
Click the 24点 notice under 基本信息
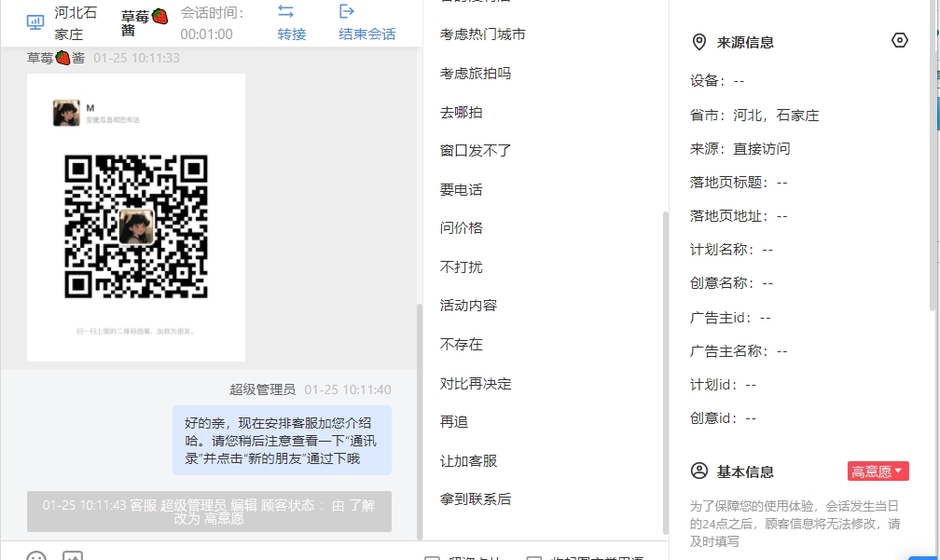coord(795,524)
